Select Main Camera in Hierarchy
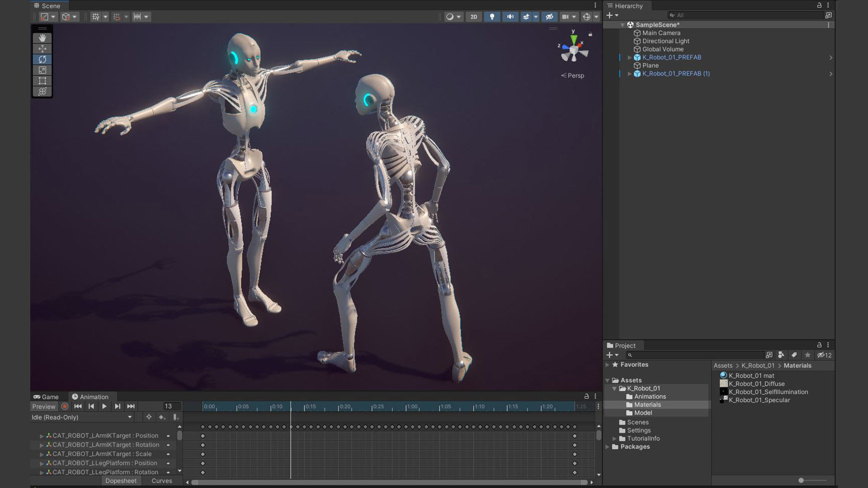Image resolution: width=868 pixels, height=488 pixels. click(661, 33)
